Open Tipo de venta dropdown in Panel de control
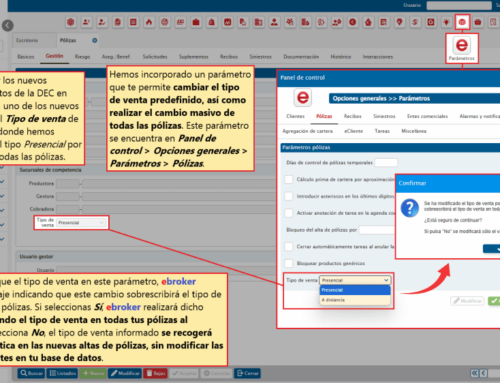Viewport: 500px width, 383px height. [x=355, y=280]
